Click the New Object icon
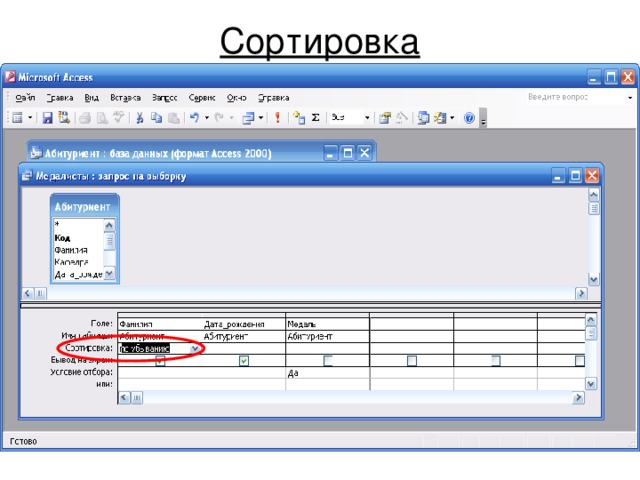The height and width of the screenshot is (480, 640). (440, 118)
